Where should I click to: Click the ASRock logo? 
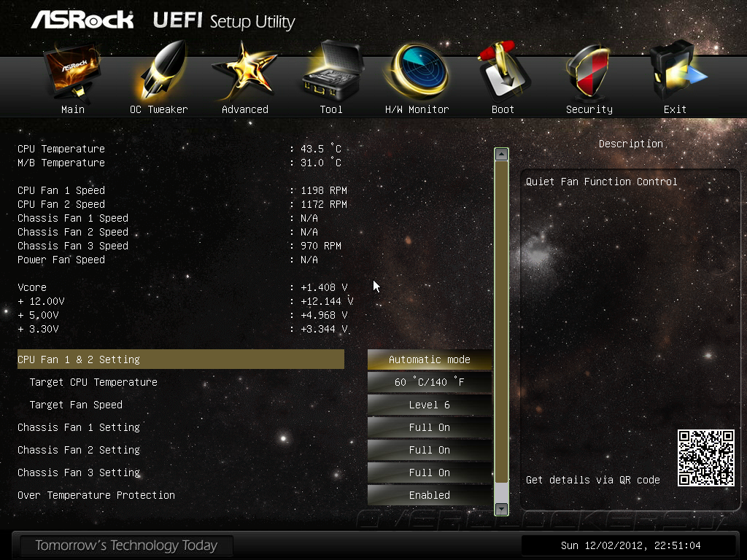point(82,20)
